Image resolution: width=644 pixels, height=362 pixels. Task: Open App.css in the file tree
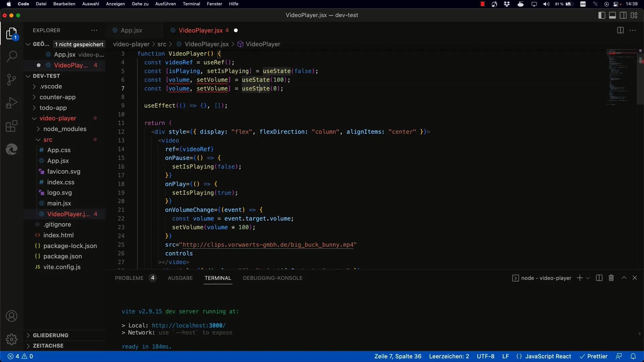pyautogui.click(x=59, y=150)
